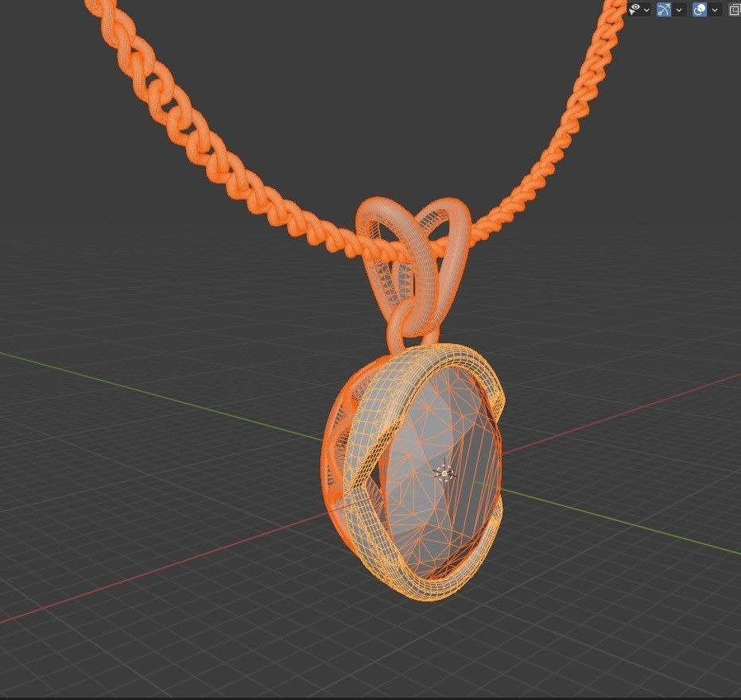Viewport: 741px width, 700px height.
Task: Expand the visibility and selectability dropdown arrow
Action: coord(646,10)
